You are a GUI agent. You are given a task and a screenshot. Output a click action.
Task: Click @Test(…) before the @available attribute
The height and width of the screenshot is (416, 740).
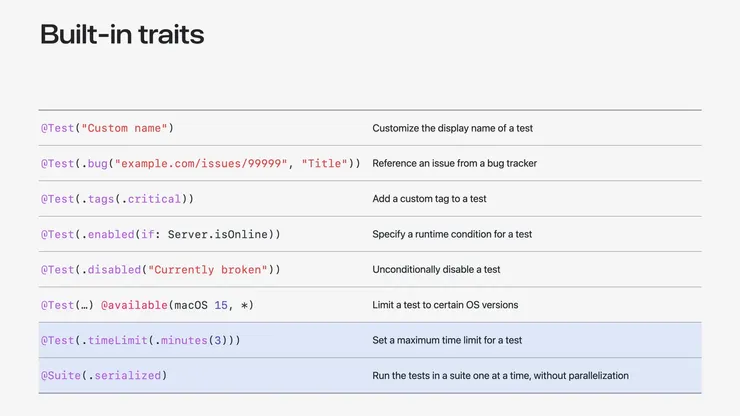pos(67,305)
